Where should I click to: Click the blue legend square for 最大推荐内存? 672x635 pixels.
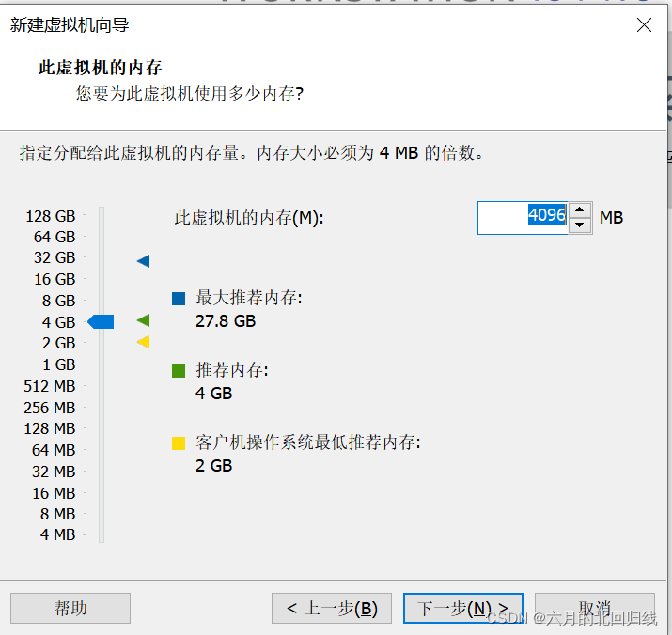pos(179,299)
